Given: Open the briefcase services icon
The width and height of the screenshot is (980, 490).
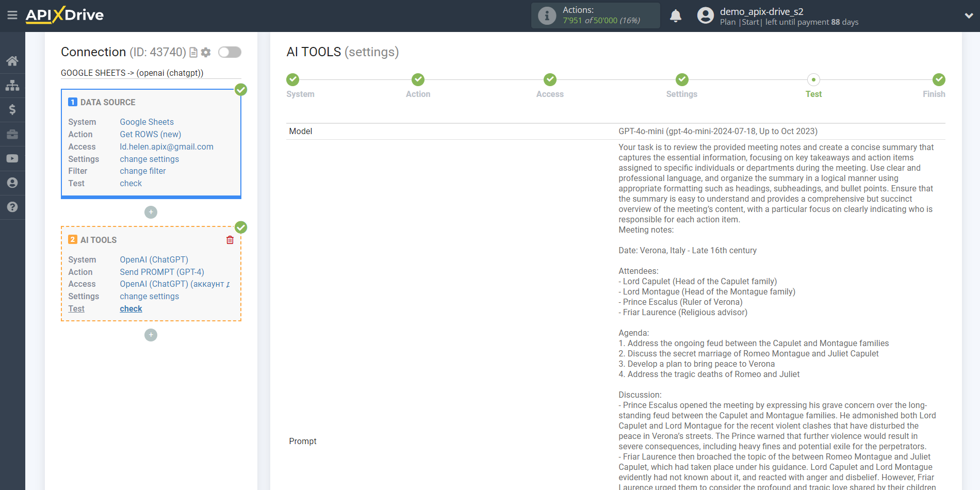Looking at the screenshot, I should coord(12,134).
